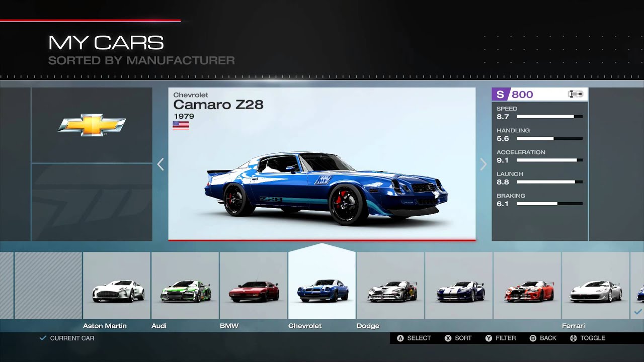Click the Speed rating bar
The width and height of the screenshot is (644, 362).
549,117
